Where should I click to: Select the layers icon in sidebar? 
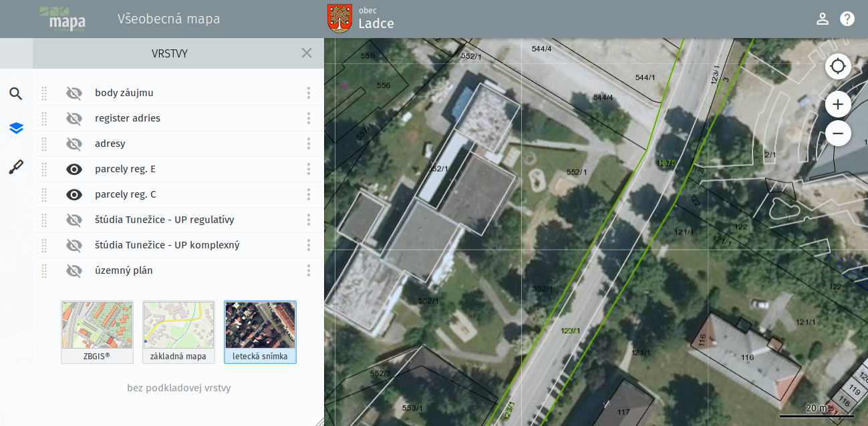click(x=16, y=128)
